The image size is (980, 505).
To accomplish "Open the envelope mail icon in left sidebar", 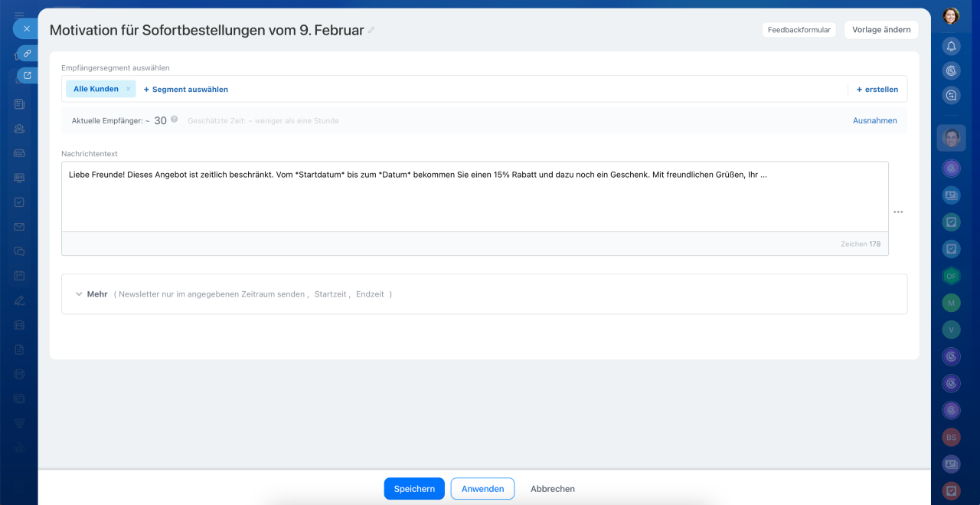I will pos(19,226).
